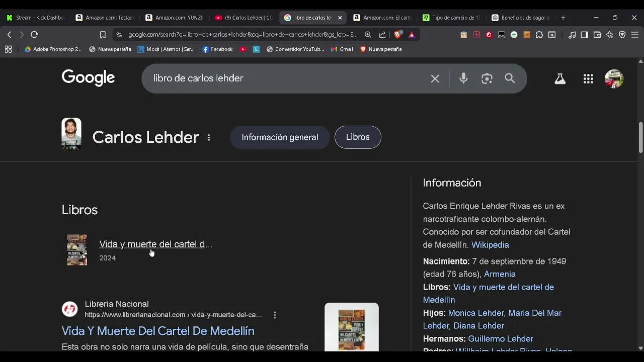The height and width of the screenshot is (362, 644).
Task: Select the Libros chip
Action: pos(358,137)
